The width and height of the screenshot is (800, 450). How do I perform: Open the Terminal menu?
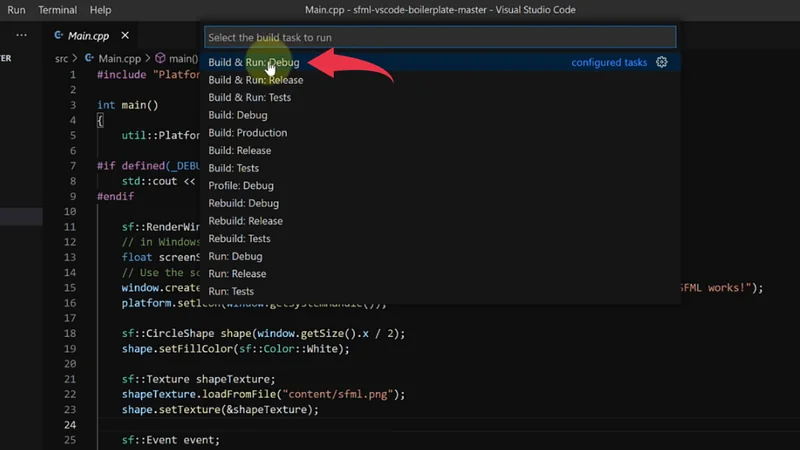coord(57,10)
